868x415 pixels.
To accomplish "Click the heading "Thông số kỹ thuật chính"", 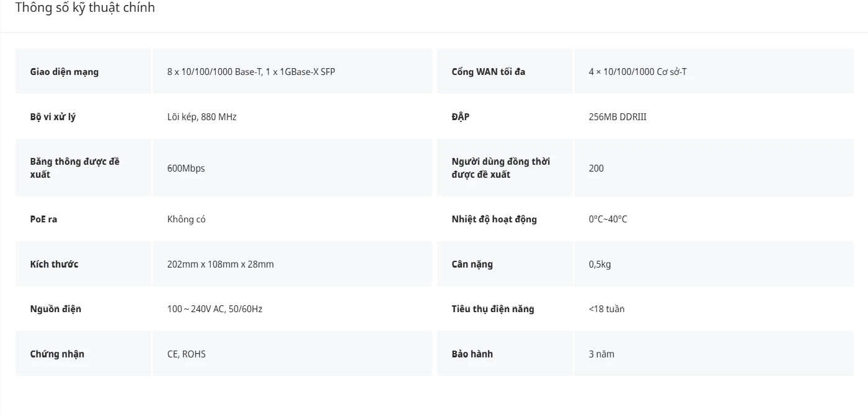I will [85, 8].
